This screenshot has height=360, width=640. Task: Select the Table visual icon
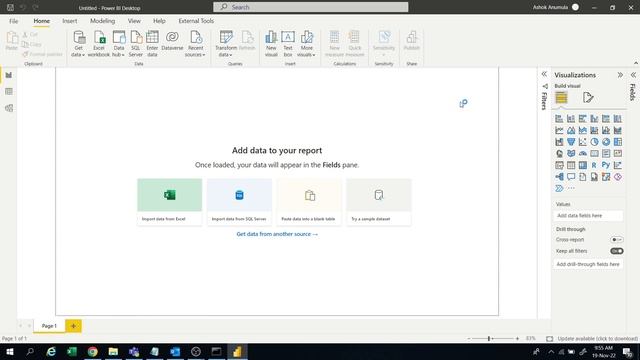pyautogui.click(x=571, y=165)
